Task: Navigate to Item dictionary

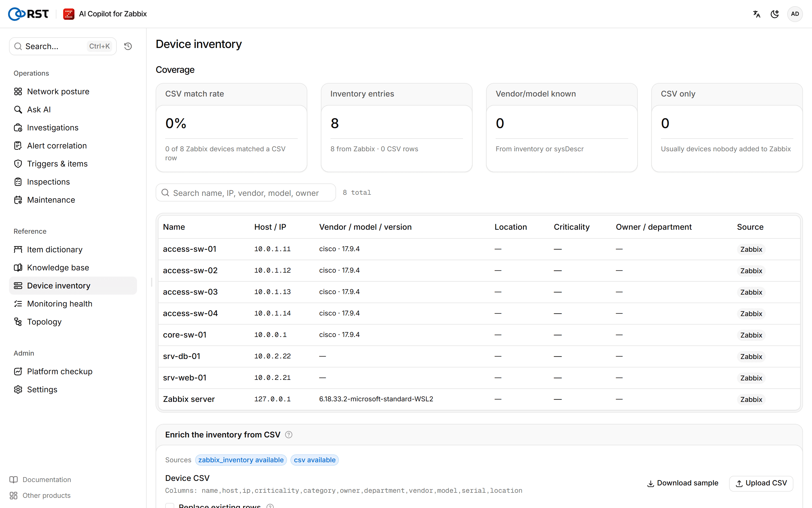Action: tap(73, 250)
